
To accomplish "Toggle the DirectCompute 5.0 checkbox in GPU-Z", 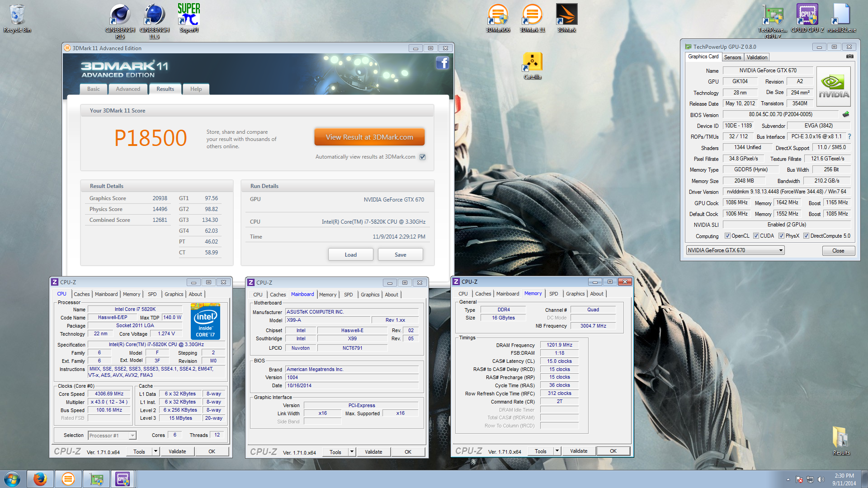I will 806,236.
